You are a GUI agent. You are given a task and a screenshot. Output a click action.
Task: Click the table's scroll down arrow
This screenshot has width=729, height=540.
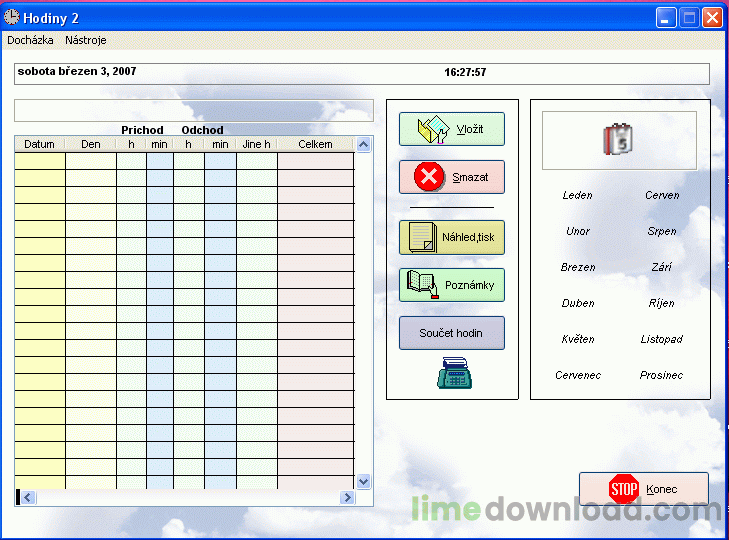(364, 481)
